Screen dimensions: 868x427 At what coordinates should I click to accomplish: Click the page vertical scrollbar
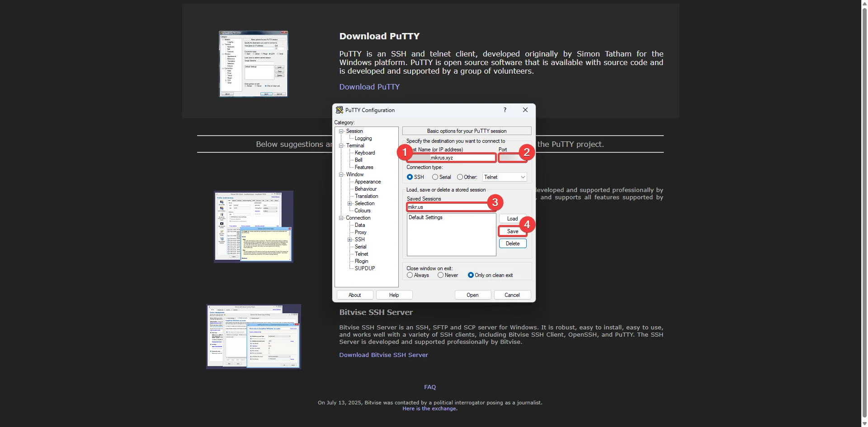[864, 213]
